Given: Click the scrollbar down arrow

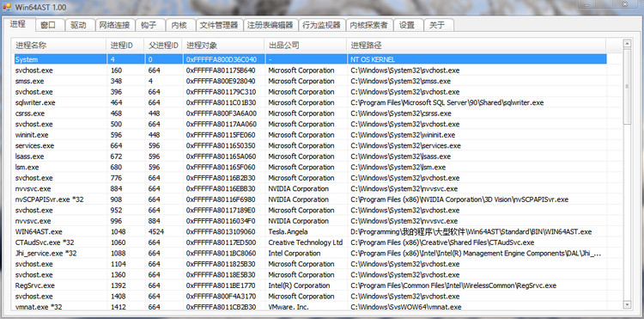Looking at the screenshot, I should pyautogui.click(x=627, y=304).
